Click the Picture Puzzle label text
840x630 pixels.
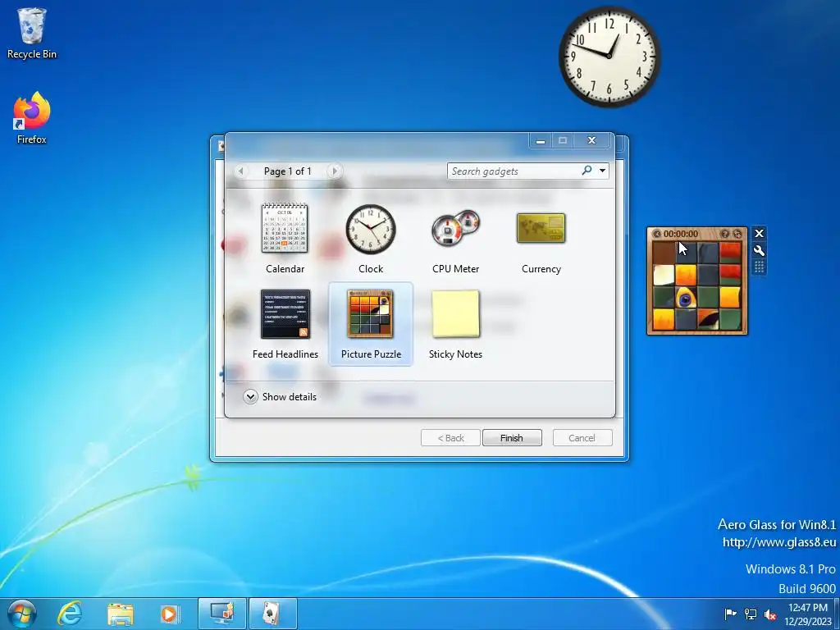click(371, 354)
